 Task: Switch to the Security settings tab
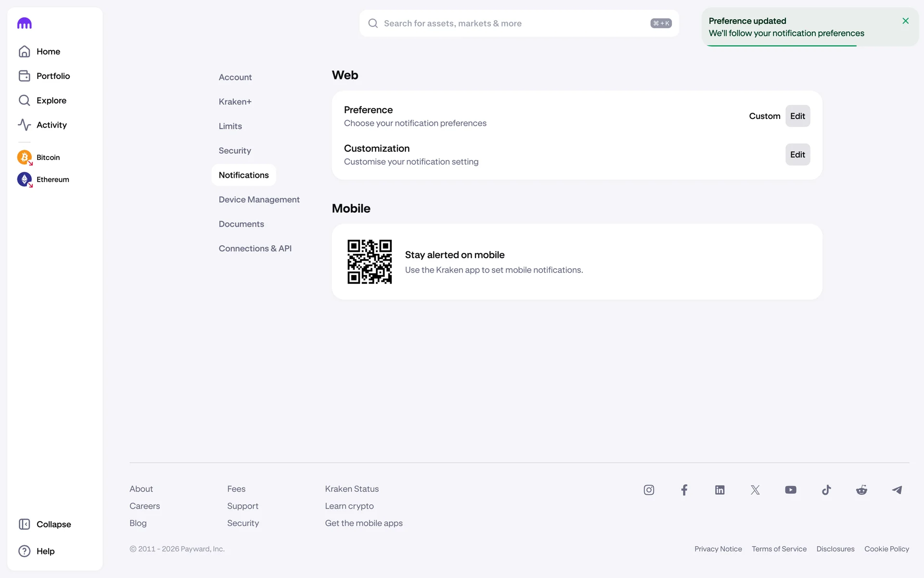pos(235,151)
